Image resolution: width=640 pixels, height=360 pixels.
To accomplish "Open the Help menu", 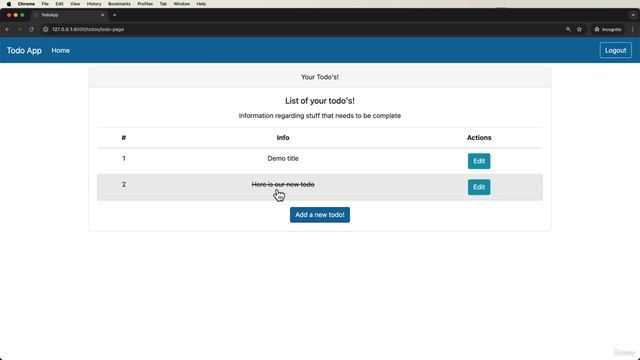I will tap(201, 4).
